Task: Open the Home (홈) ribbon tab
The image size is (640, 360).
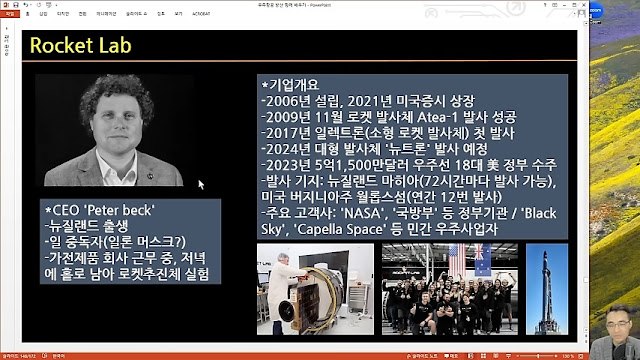Action: click(27, 14)
